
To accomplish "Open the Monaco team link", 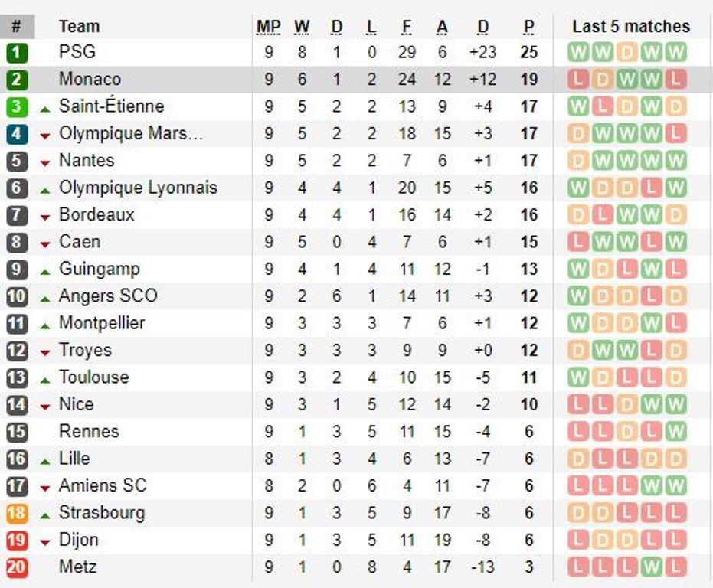I will [x=90, y=80].
